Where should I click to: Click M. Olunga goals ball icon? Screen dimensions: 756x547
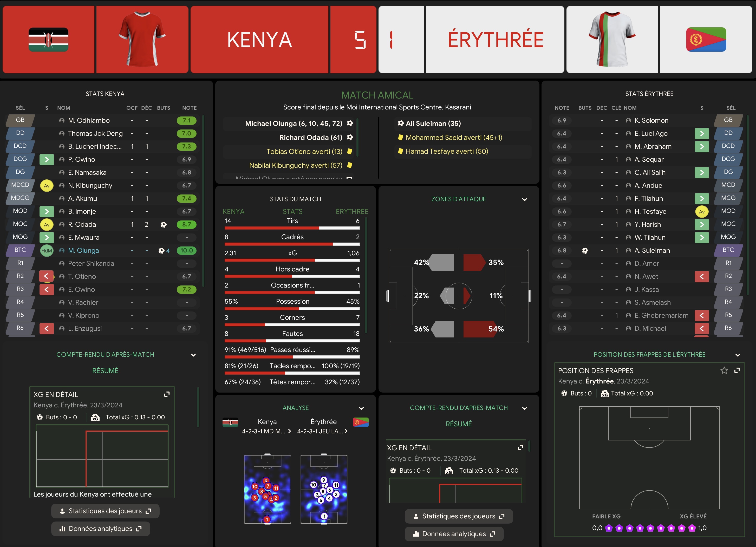(161, 251)
